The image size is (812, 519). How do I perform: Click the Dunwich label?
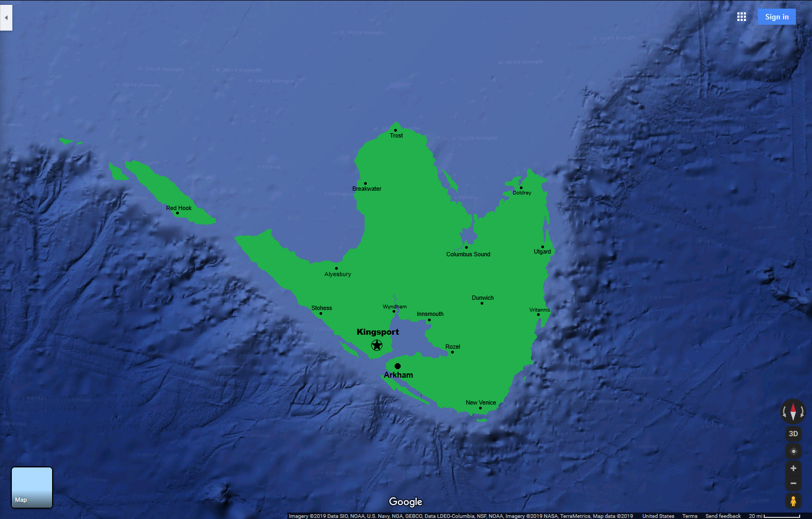coord(483,298)
